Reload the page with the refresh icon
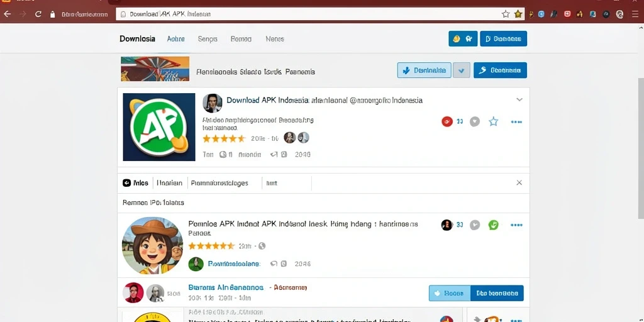Viewport: 644px width, 322px height. [38, 14]
